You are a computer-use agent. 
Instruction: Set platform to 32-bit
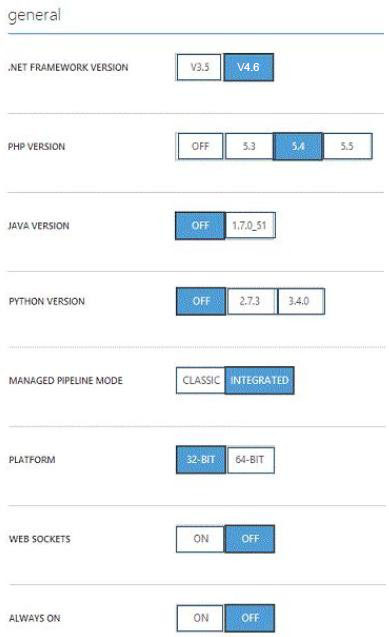coord(201,459)
